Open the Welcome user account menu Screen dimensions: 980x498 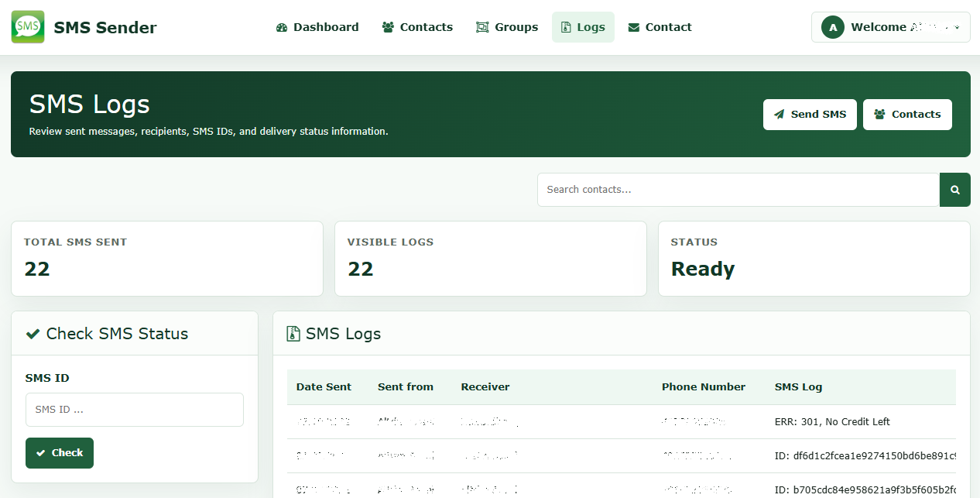coord(890,27)
